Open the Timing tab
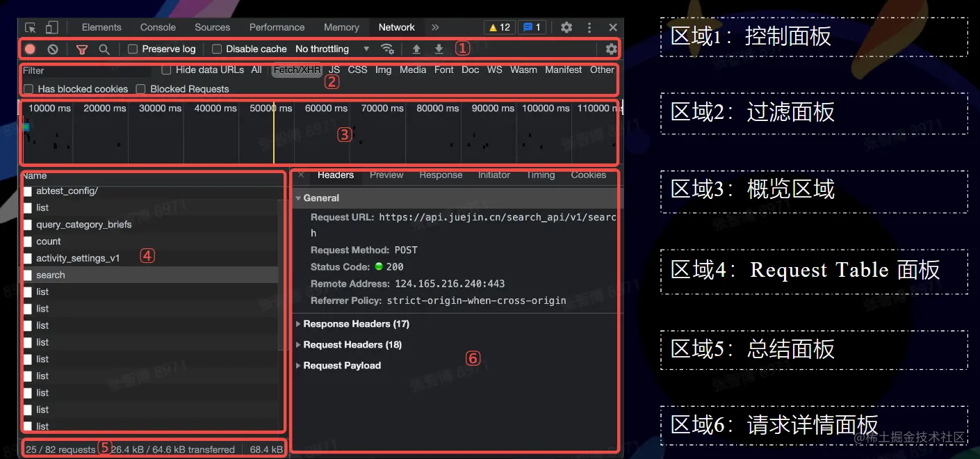Viewport: 980px width, 459px height. [541, 175]
